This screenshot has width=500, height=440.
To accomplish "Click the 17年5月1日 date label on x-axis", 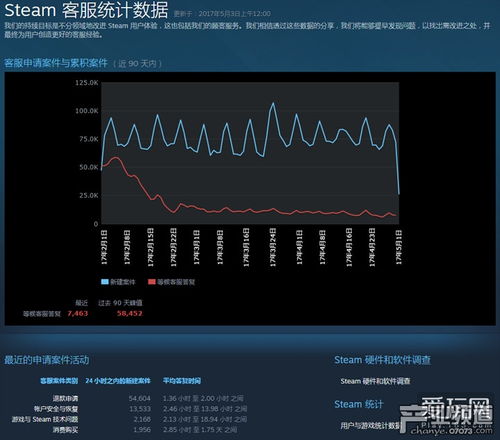I will (399, 247).
